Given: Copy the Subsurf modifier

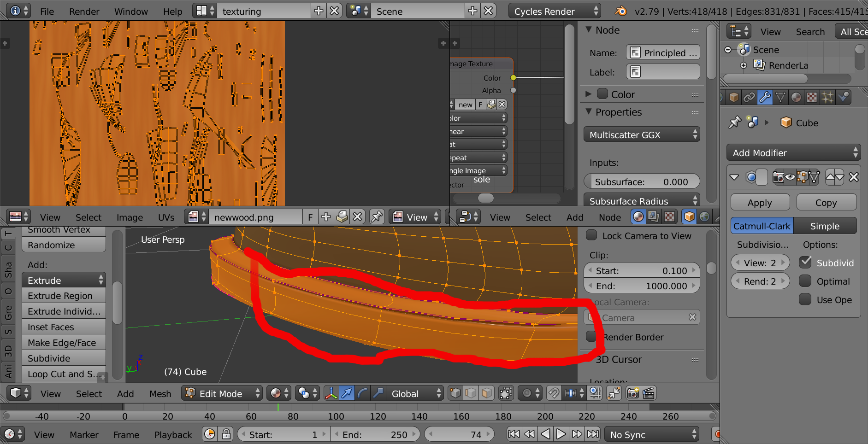Looking at the screenshot, I should coord(827,202).
